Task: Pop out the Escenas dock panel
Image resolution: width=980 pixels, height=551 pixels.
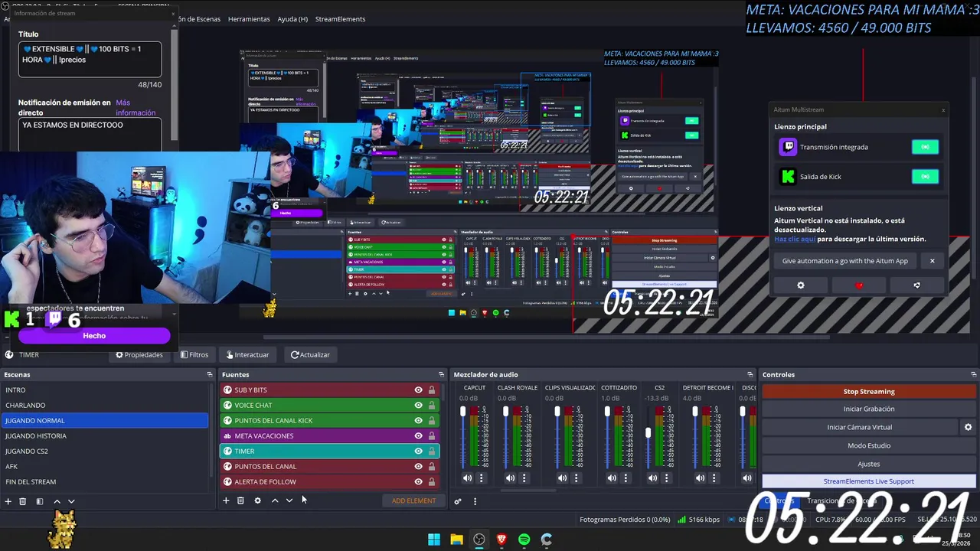Action: pyautogui.click(x=210, y=374)
